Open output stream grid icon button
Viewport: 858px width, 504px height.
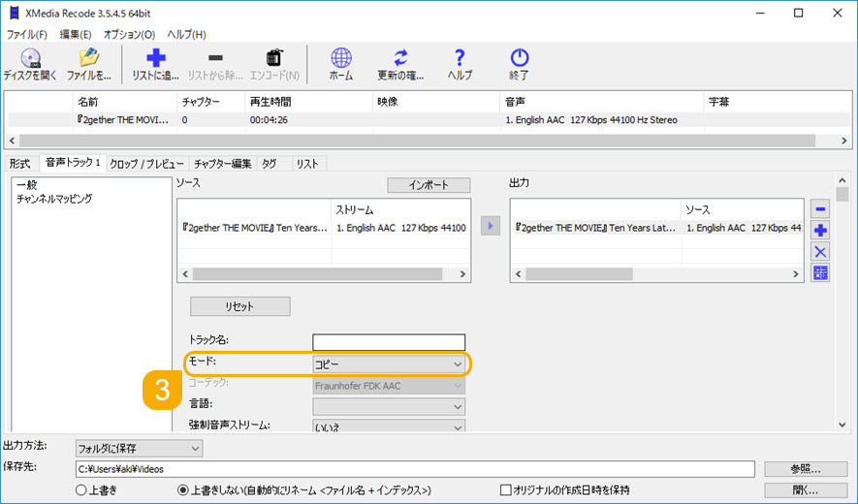point(819,272)
